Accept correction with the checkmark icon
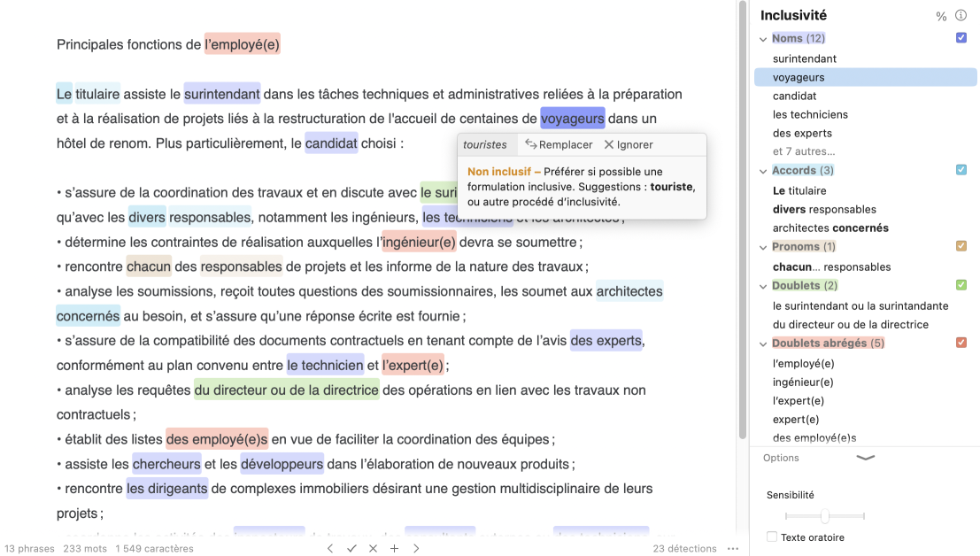The height and width of the screenshot is (556, 980). (351, 549)
